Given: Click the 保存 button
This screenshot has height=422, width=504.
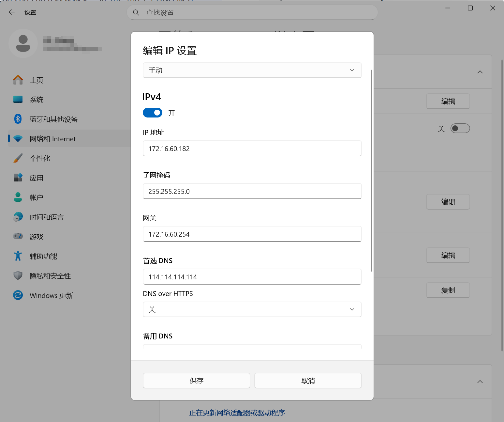Looking at the screenshot, I should click(x=196, y=381).
